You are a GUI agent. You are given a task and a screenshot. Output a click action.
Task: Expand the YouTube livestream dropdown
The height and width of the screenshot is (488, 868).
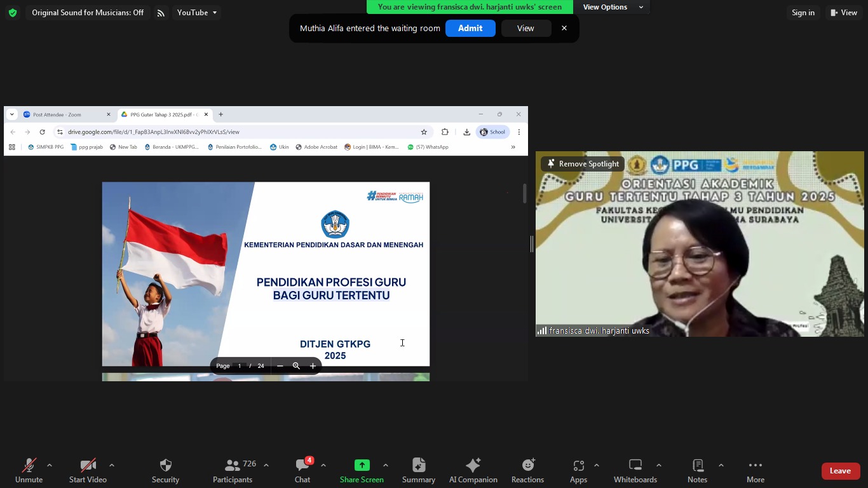(196, 13)
